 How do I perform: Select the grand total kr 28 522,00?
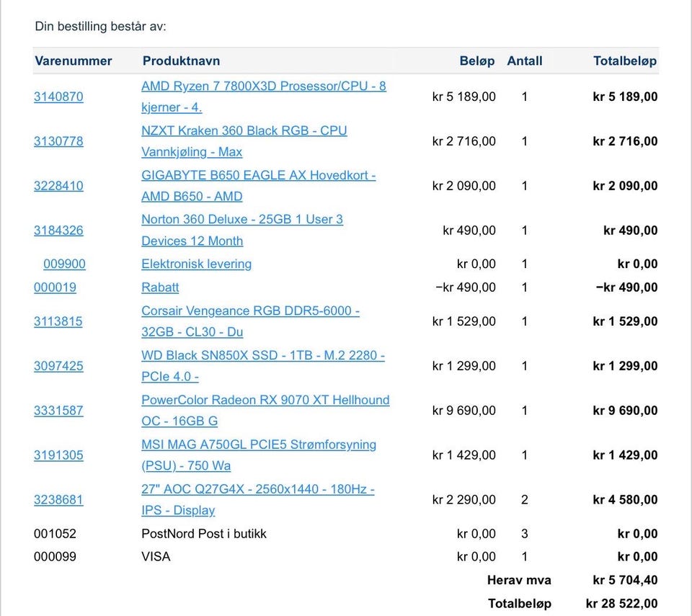pos(621,604)
